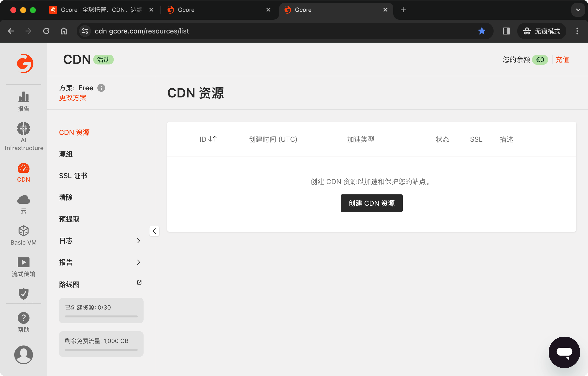This screenshot has width=588, height=376.
Task: Toggle the browser side panel icon
Action: 506,31
